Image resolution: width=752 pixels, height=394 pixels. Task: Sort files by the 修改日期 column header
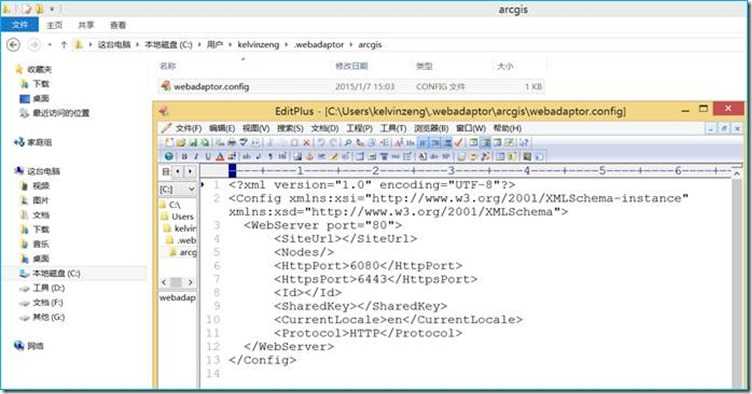click(x=351, y=66)
